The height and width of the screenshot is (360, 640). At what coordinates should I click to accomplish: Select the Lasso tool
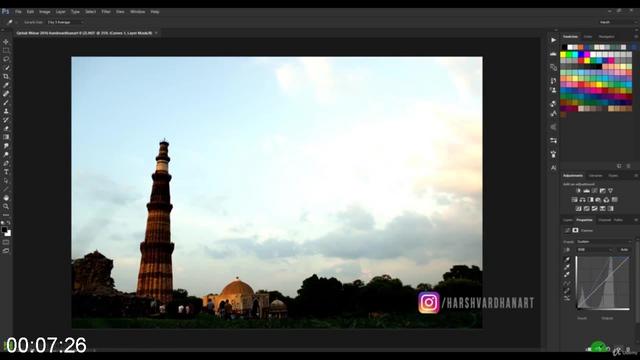tap(6, 59)
